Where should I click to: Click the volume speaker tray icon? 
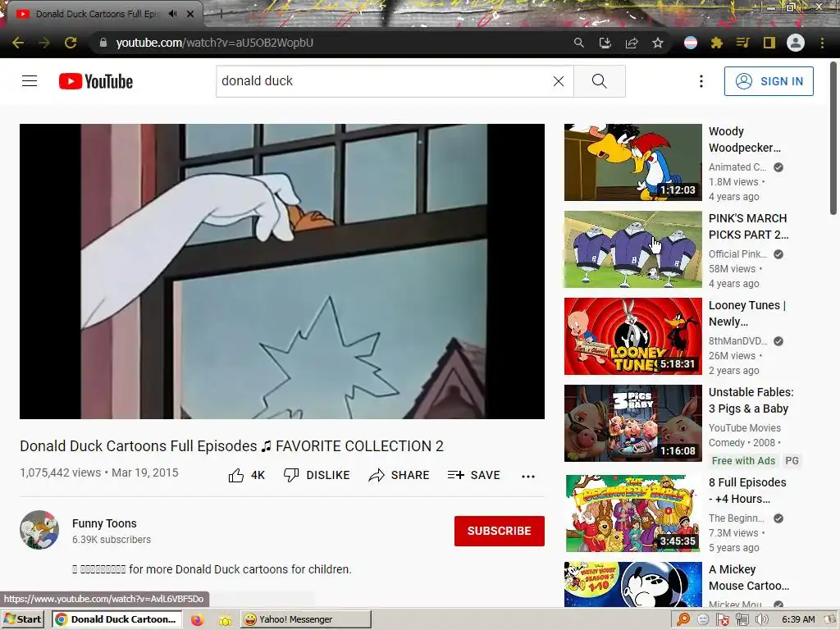click(x=760, y=620)
